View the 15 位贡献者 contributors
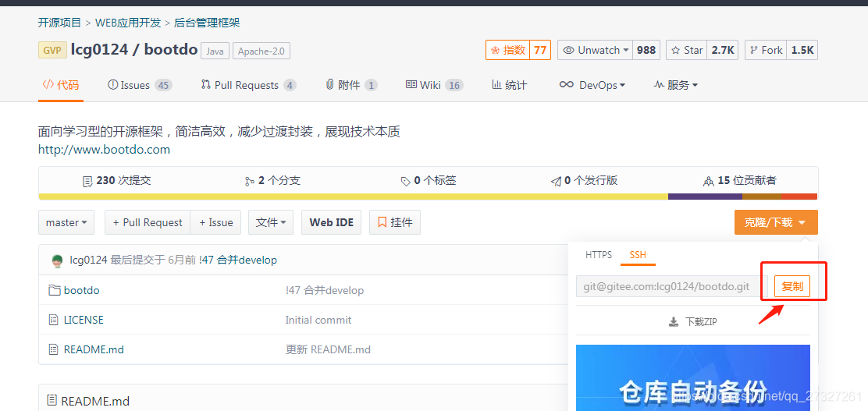The image size is (868, 411). [739, 180]
